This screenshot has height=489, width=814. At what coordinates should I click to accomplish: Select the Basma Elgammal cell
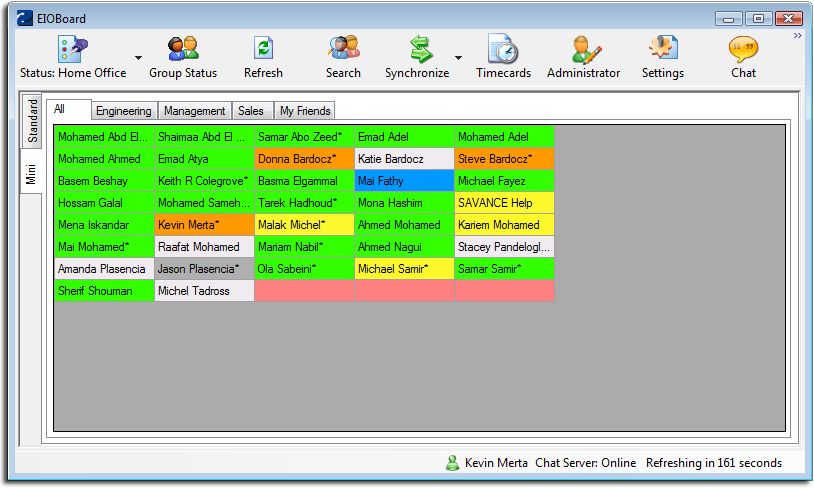[x=304, y=181]
